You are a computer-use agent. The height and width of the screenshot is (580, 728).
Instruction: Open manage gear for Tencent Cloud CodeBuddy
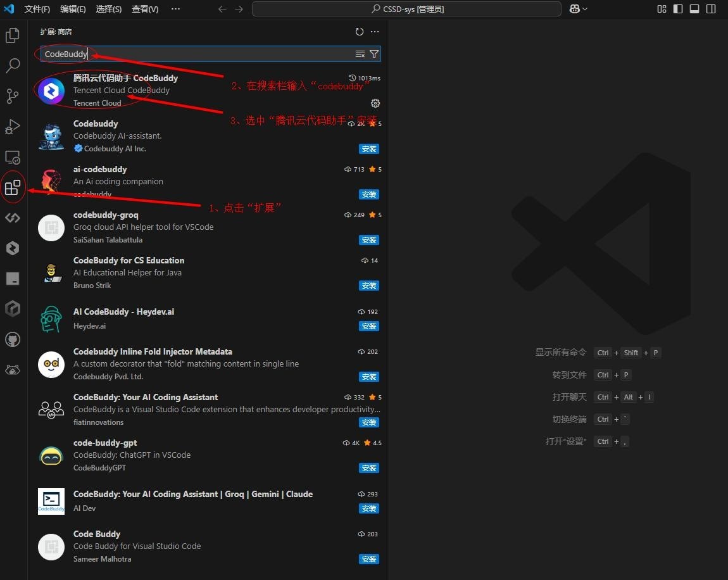pos(375,103)
